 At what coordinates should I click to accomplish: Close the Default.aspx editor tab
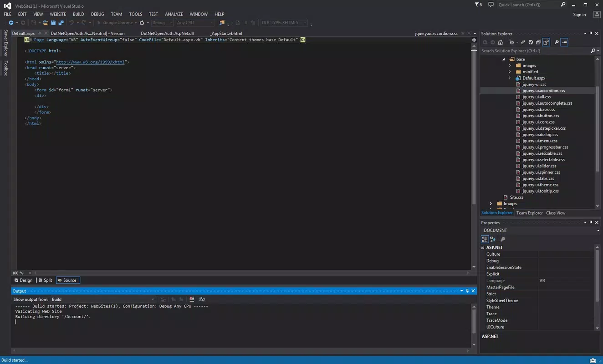tap(46, 34)
